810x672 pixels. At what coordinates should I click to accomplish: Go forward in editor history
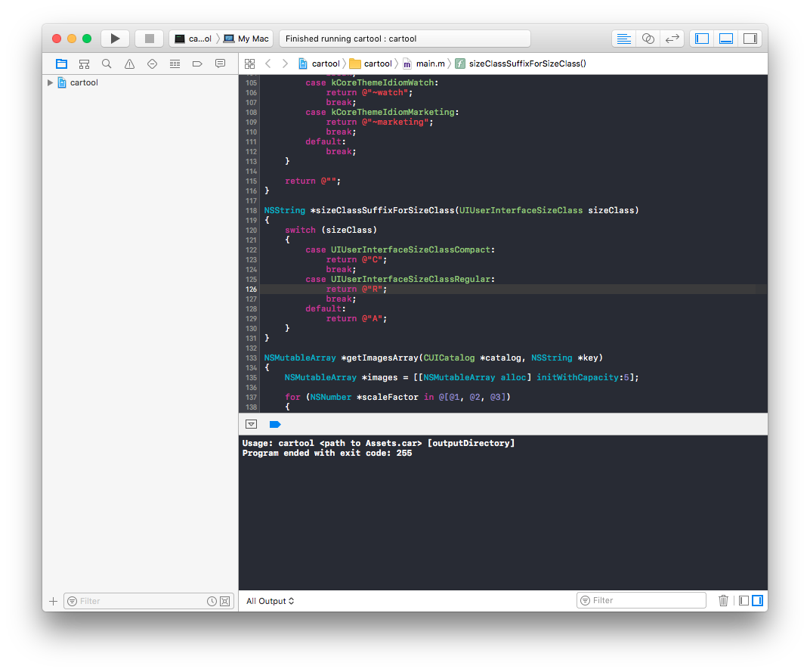[x=285, y=64]
